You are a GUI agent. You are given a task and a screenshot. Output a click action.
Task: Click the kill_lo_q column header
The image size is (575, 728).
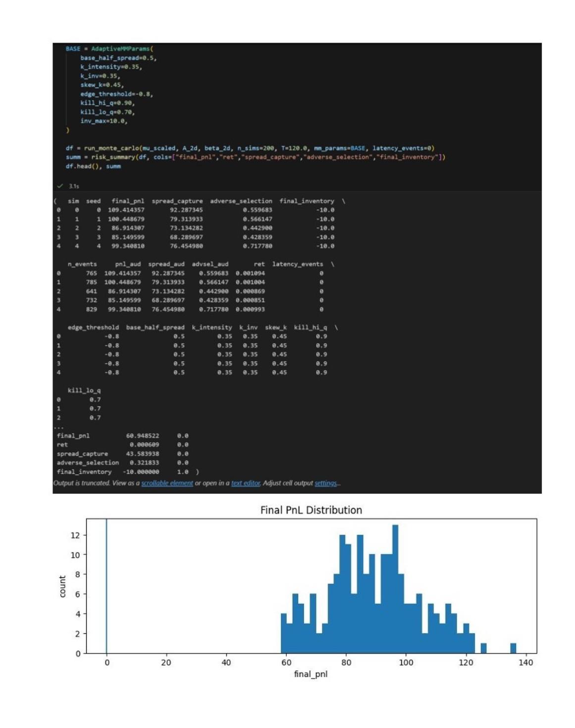pyautogui.click(x=84, y=391)
